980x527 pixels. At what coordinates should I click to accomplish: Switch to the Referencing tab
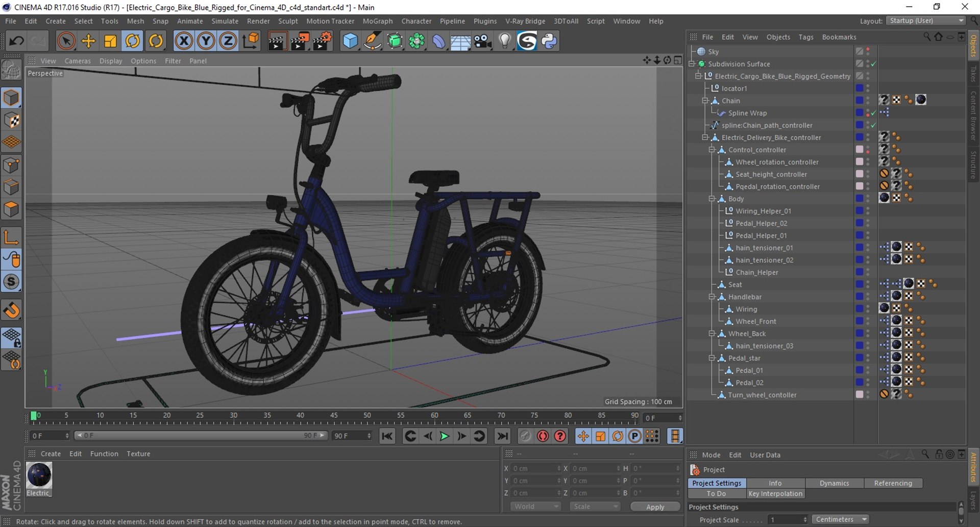pyautogui.click(x=893, y=483)
